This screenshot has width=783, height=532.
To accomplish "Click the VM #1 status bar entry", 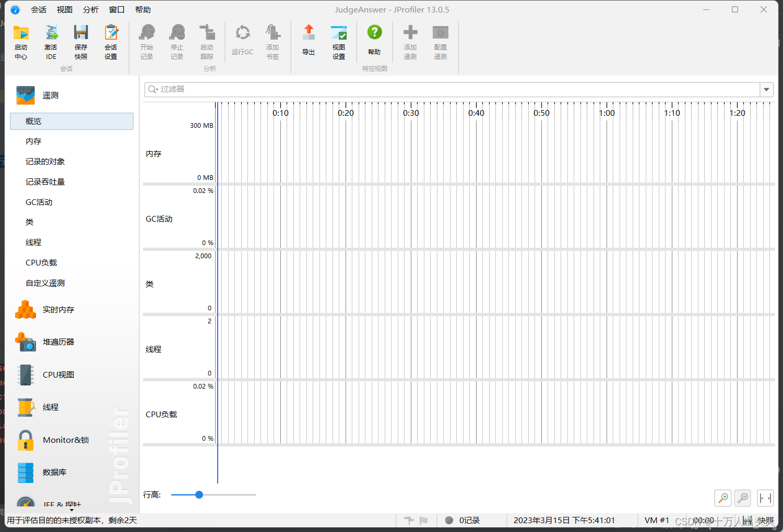I will click(x=657, y=521).
